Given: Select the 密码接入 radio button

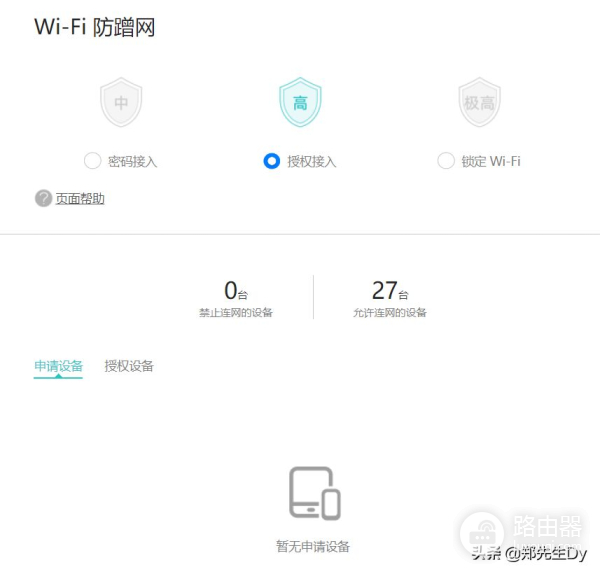Looking at the screenshot, I should click(93, 161).
